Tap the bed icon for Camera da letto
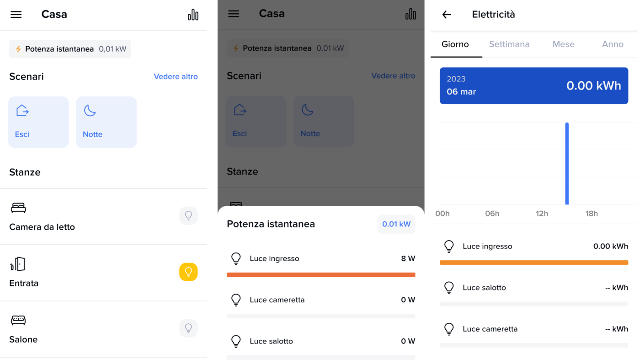Image resolution: width=640 pixels, height=364 pixels. coord(18,208)
